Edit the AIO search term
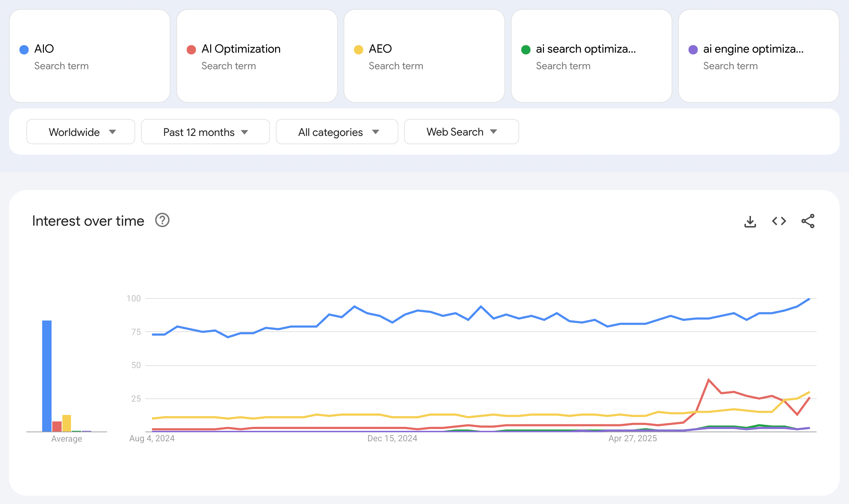Image resolution: width=849 pixels, height=504 pixels. pos(44,49)
